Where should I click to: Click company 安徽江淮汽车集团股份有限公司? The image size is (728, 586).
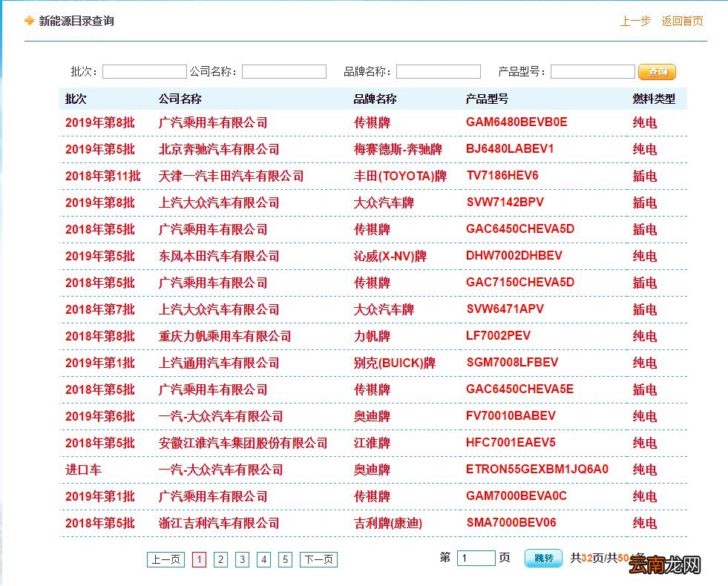[243, 443]
